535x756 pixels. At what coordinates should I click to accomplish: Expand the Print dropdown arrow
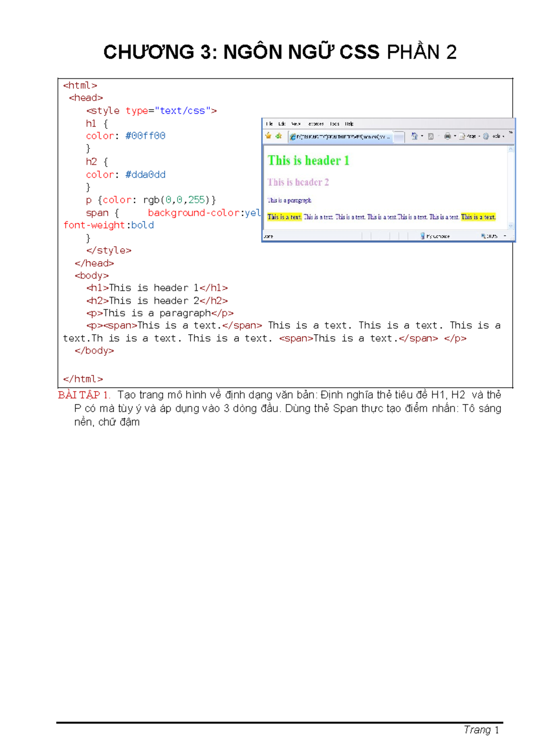pos(455,136)
